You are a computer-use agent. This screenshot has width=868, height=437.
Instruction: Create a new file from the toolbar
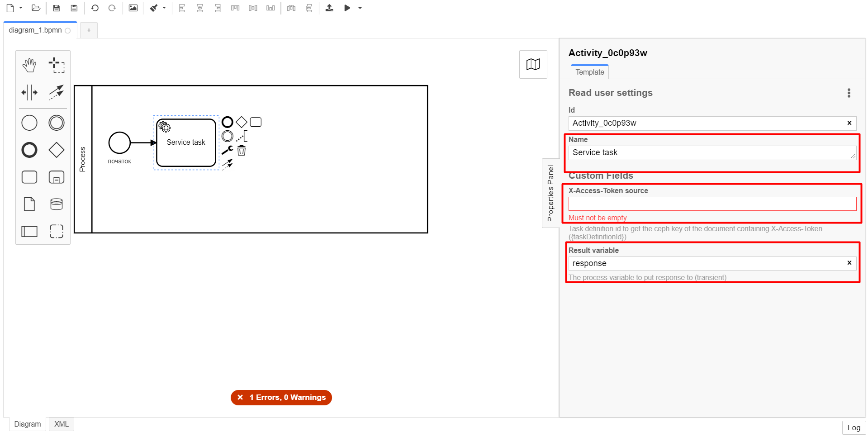coord(10,8)
